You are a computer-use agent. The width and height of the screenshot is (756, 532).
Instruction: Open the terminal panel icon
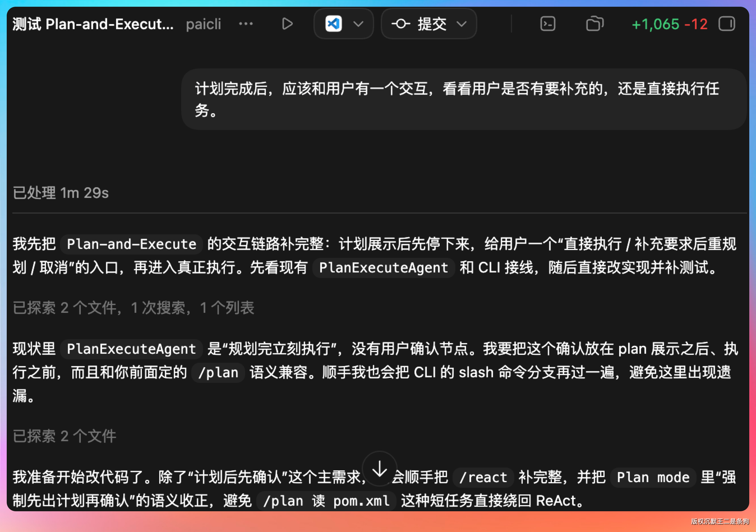tap(548, 24)
